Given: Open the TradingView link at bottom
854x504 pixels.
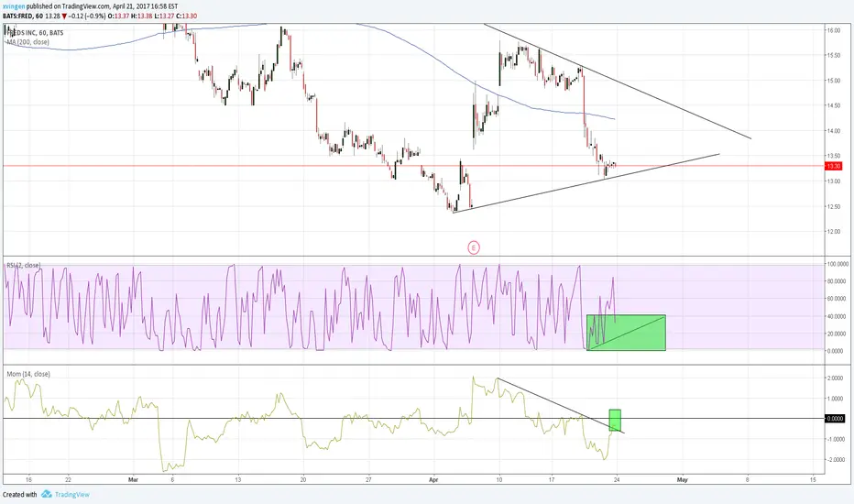Looking at the screenshot, I should (x=71, y=495).
